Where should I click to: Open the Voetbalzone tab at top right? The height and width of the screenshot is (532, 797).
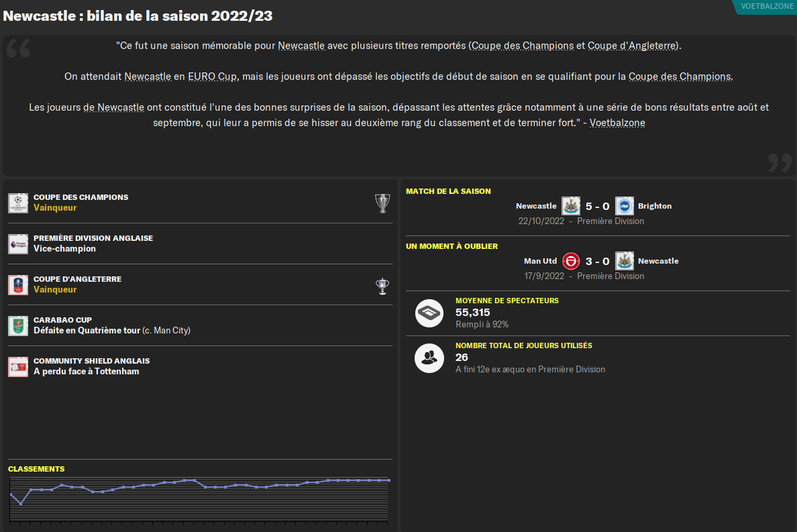click(766, 7)
